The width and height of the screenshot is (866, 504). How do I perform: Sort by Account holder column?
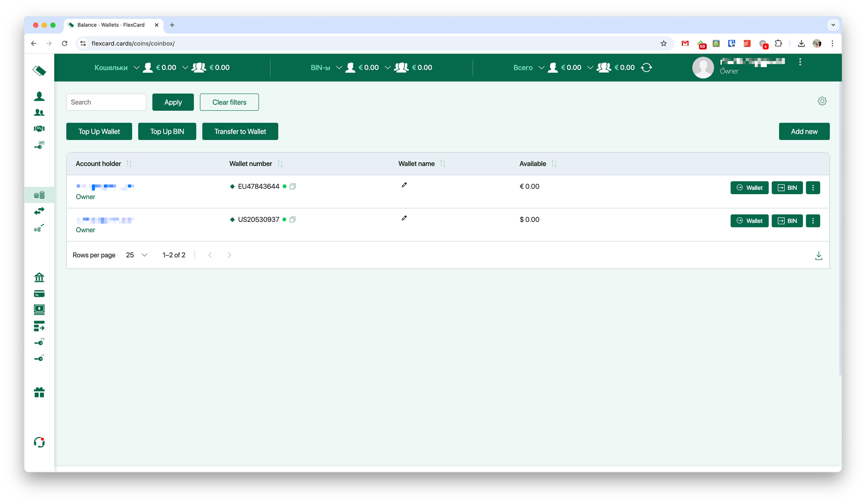[x=129, y=164]
